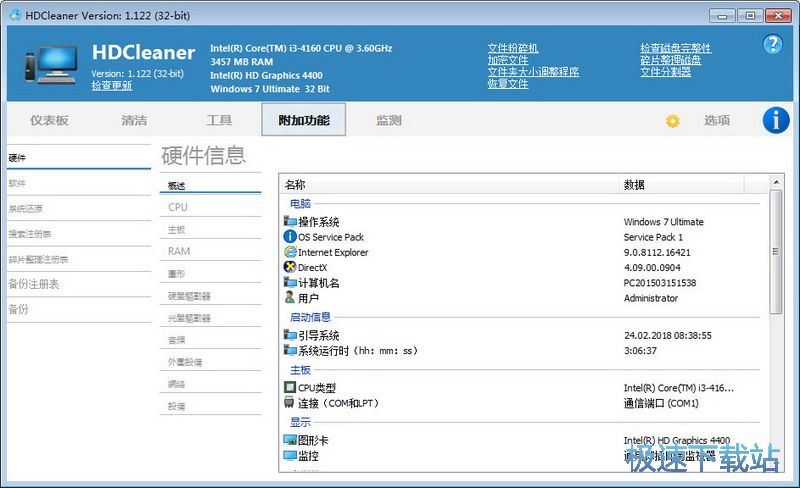
Task: Open the 清洁 tab
Action: click(134, 121)
